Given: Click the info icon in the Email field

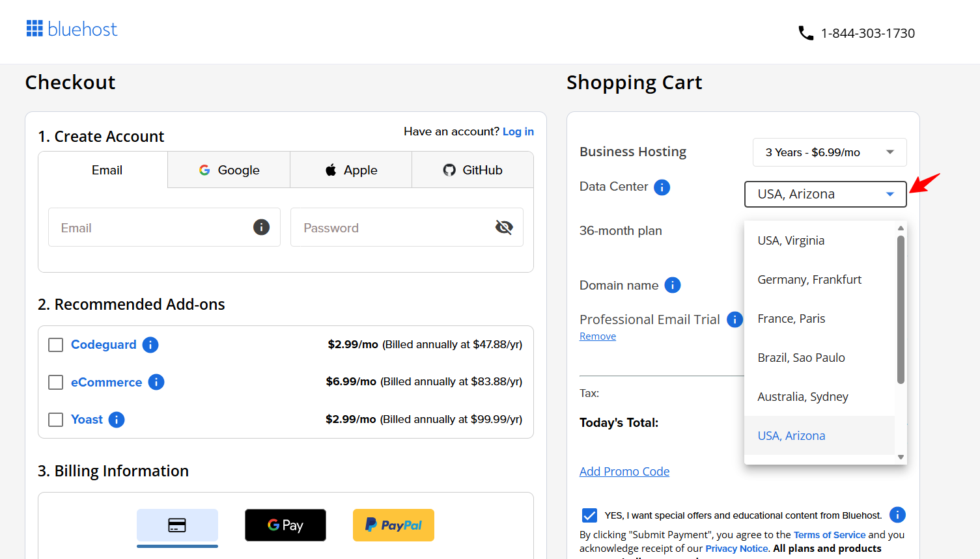Looking at the screenshot, I should pos(261,227).
